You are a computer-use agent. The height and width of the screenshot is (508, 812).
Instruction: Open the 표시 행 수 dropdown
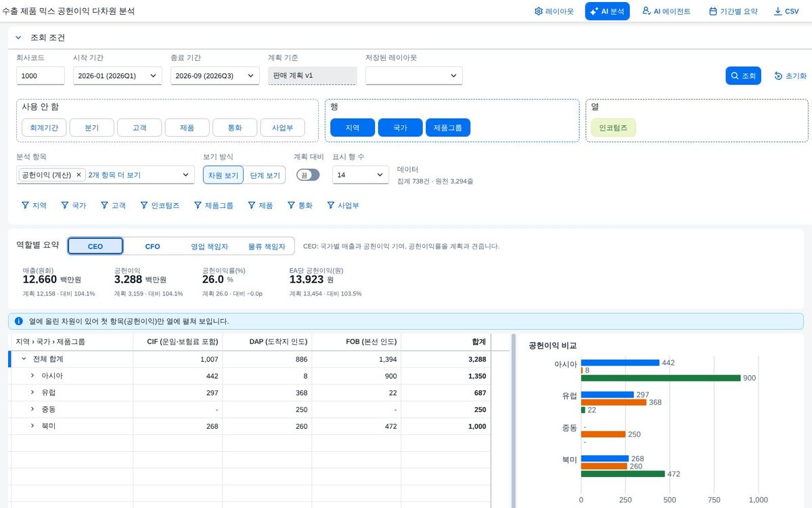(x=361, y=175)
